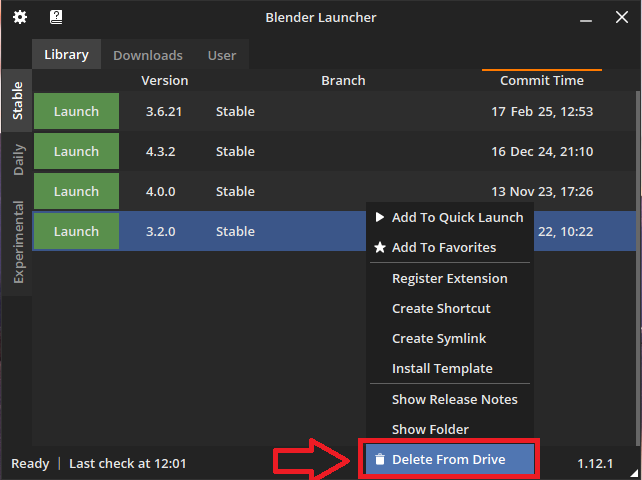The width and height of the screenshot is (642, 480).
Task: Click the play icon beside Add To Quick Launch
Action: (x=380, y=217)
